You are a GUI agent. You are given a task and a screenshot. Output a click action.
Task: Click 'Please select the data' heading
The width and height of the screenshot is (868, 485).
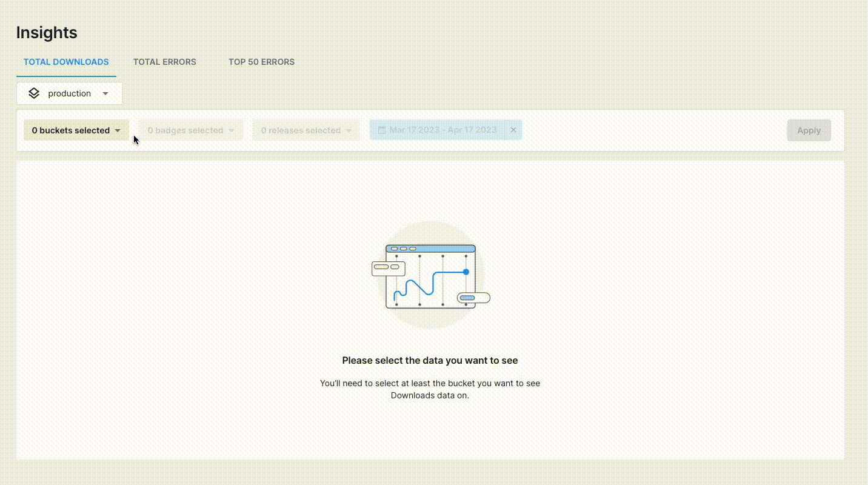[430, 360]
